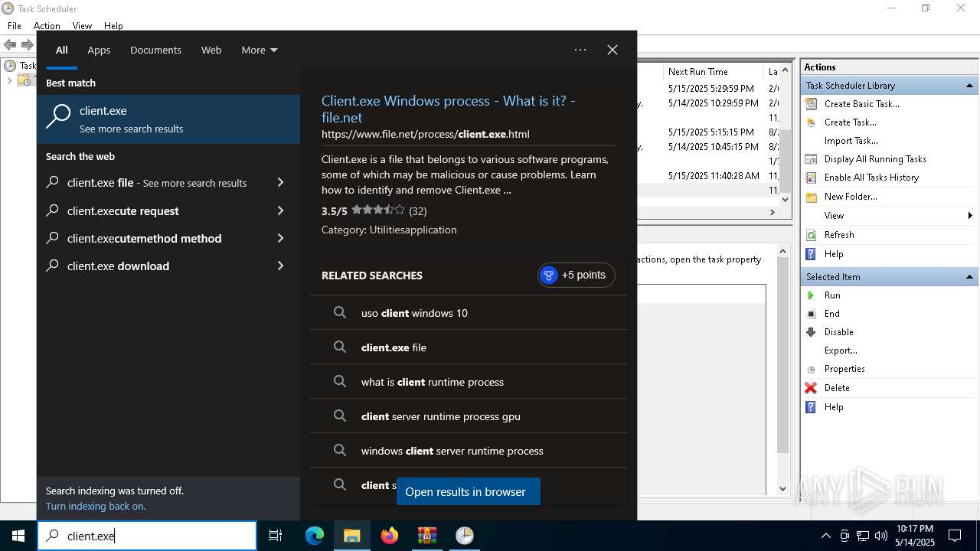Image resolution: width=980 pixels, height=551 pixels.
Task: Select Export... in Selected Item
Action: (840, 350)
